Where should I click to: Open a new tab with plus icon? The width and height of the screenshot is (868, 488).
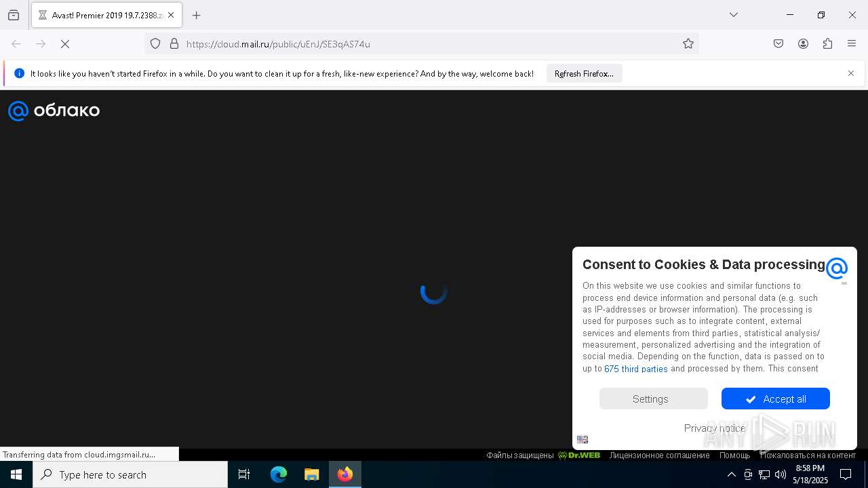197,15
